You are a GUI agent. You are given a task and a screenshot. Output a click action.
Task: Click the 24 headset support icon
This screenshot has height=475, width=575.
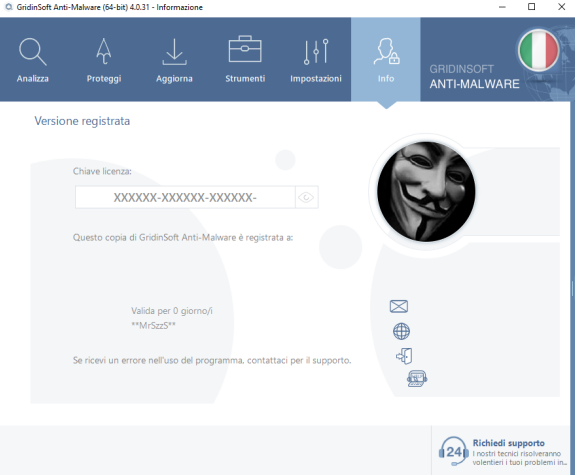pyautogui.click(x=454, y=451)
